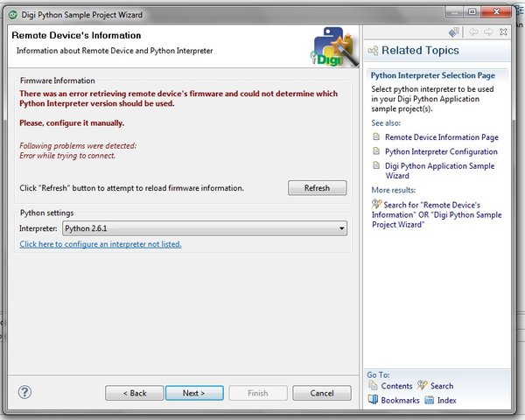The image size is (525, 420).
Task: Open help Bookmarks
Action: [394, 400]
